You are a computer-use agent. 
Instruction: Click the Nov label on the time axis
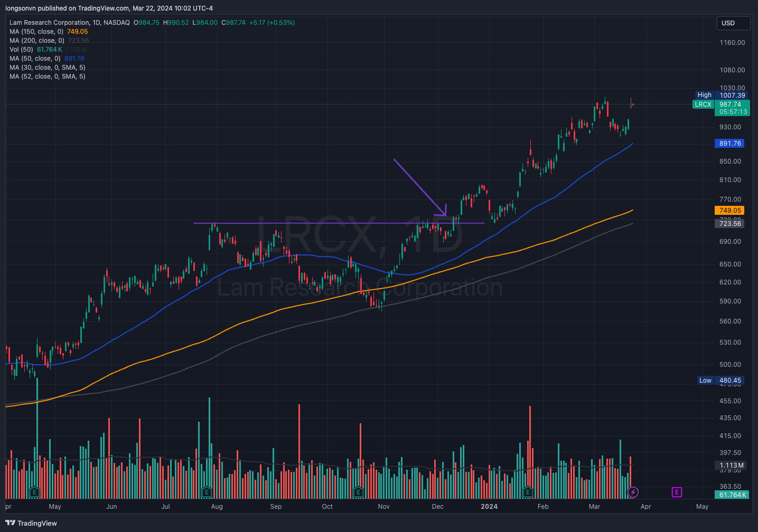pos(383,507)
